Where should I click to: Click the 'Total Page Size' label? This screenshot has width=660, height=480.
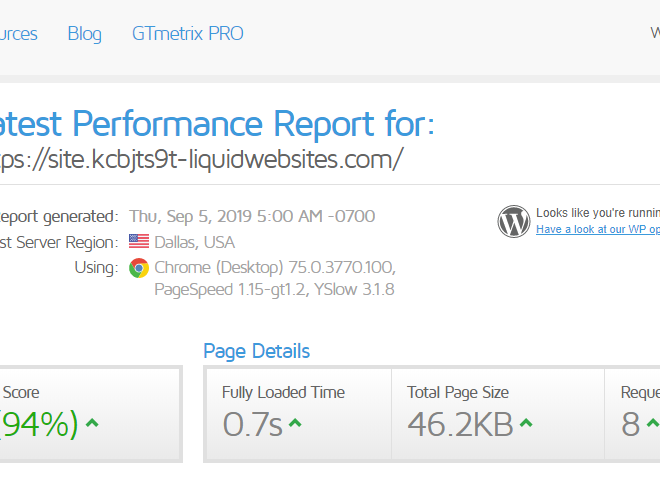(x=458, y=392)
